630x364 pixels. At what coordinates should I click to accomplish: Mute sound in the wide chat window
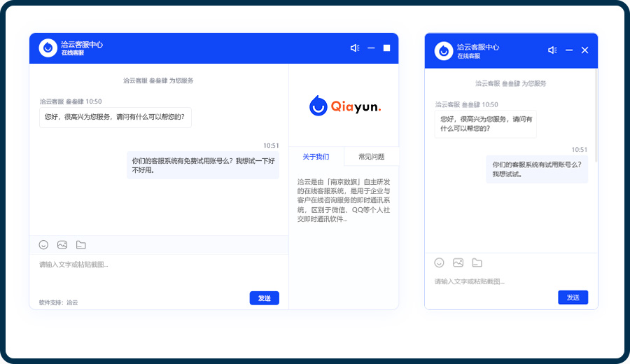point(355,48)
